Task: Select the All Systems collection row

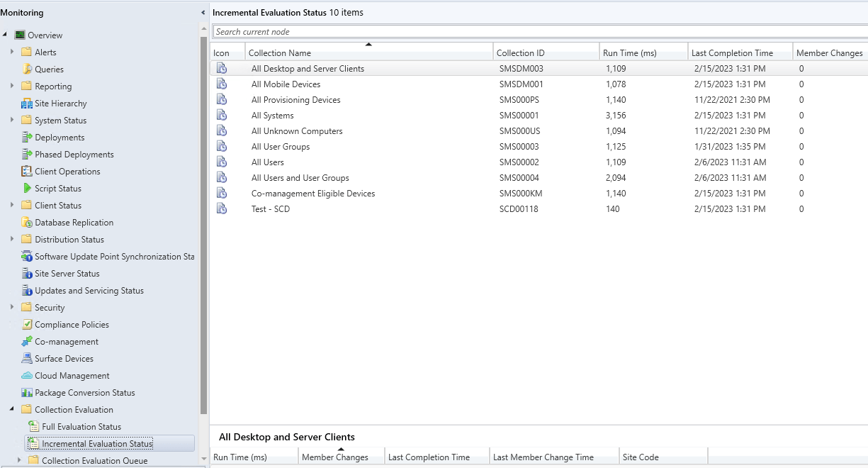Action: coord(539,116)
